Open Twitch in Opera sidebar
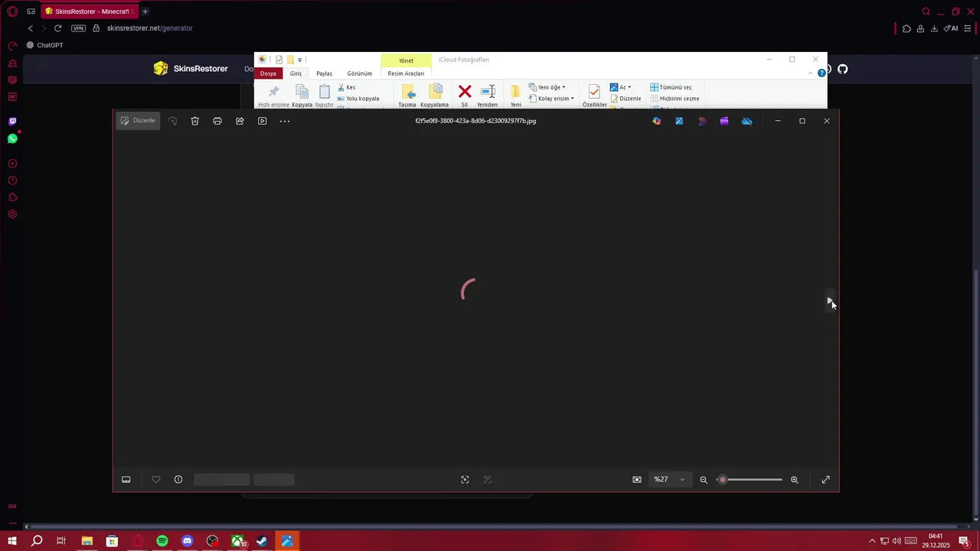The width and height of the screenshot is (980, 551). click(x=12, y=122)
